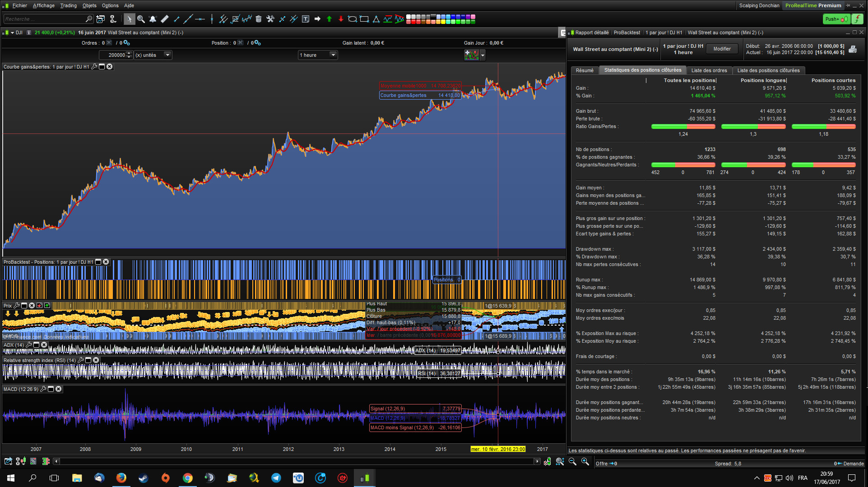The image size is (868, 487).
Task: Expand the (x) unités dropdown
Action: point(167,55)
